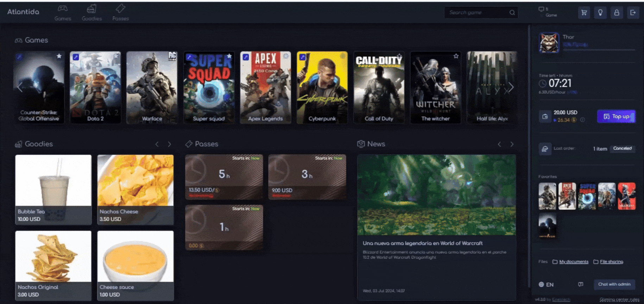Open the Games tab in top navigation
The image size is (644, 304).
pos(63,13)
